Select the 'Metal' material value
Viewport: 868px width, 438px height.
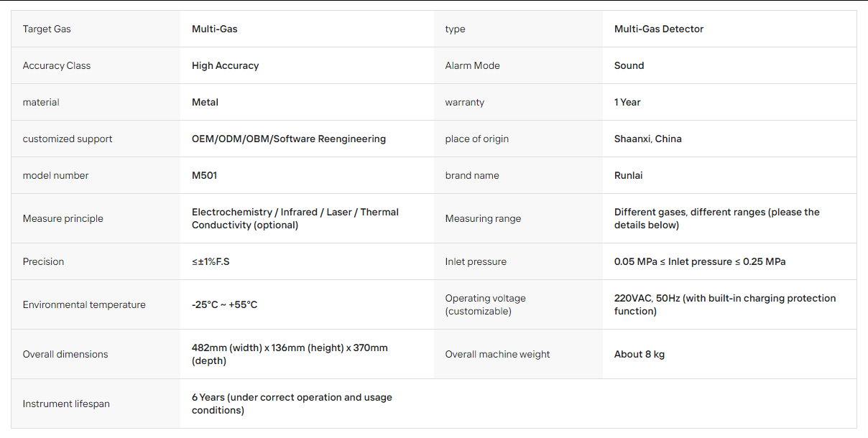click(x=205, y=102)
